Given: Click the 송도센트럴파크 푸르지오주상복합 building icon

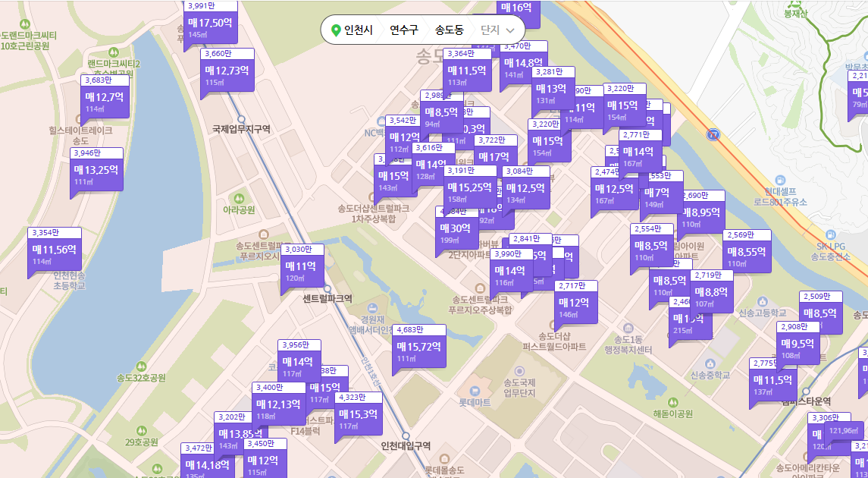Looking at the screenshot, I should (x=480, y=288).
